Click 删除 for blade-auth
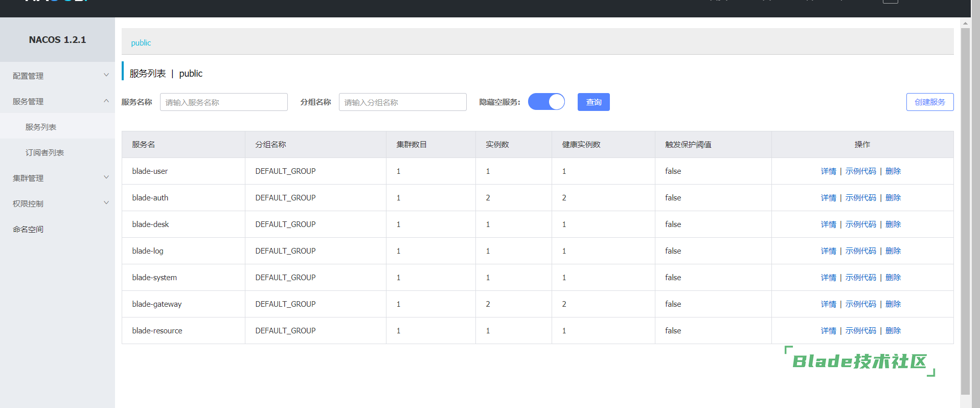The width and height of the screenshot is (980, 408). pyautogui.click(x=893, y=198)
